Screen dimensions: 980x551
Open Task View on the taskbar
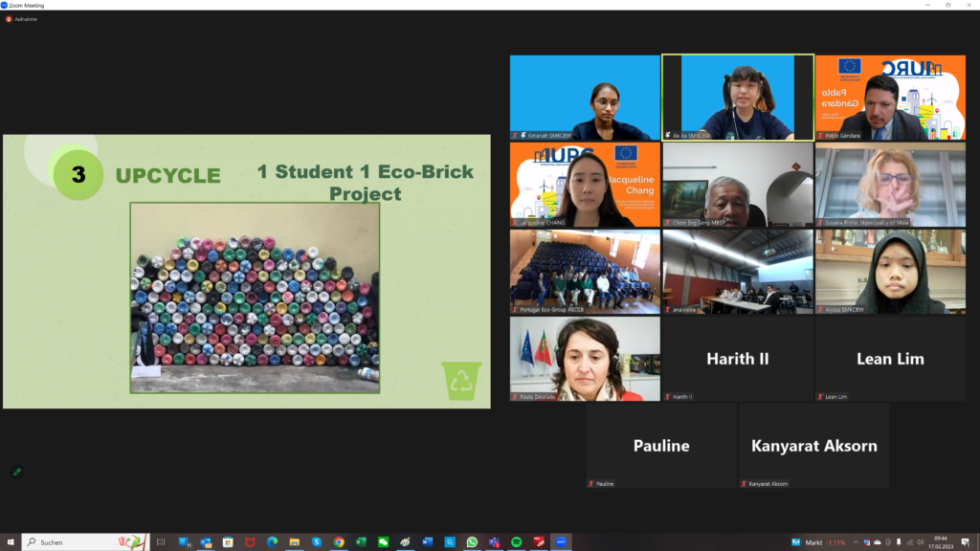pos(161,542)
